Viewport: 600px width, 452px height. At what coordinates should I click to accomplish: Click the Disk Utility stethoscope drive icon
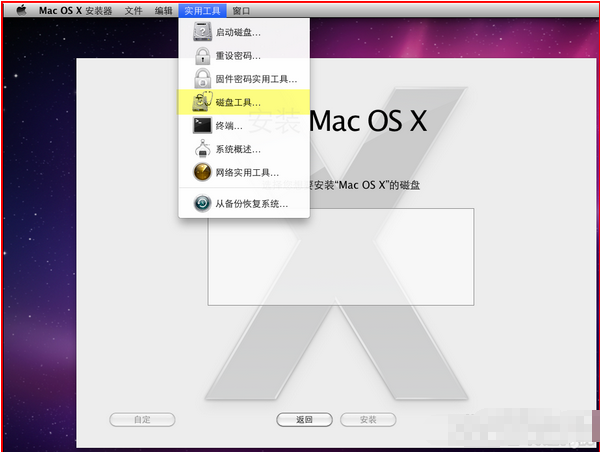(x=202, y=101)
